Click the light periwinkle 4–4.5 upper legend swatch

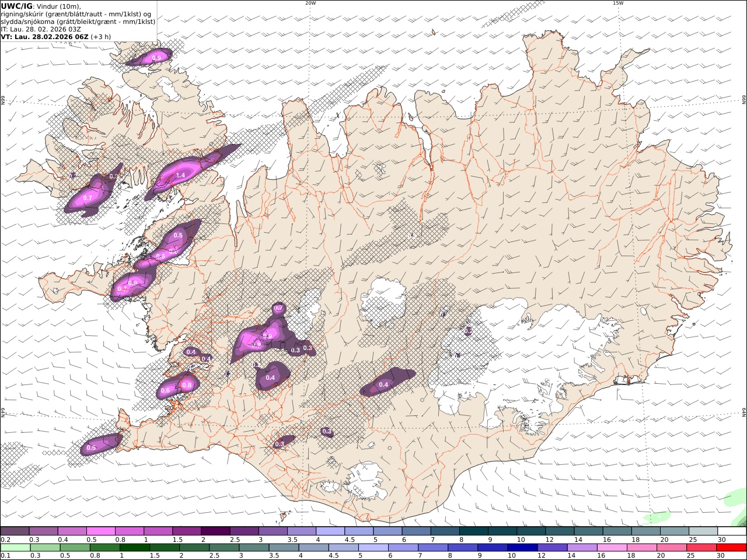330,531
